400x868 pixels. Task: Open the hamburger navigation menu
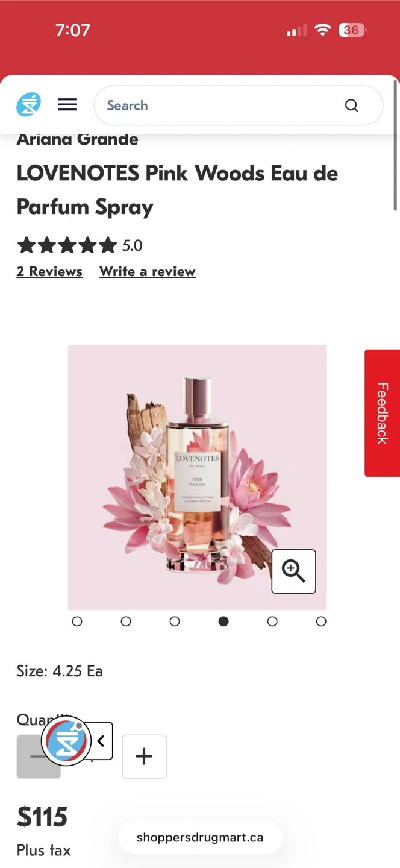point(67,105)
